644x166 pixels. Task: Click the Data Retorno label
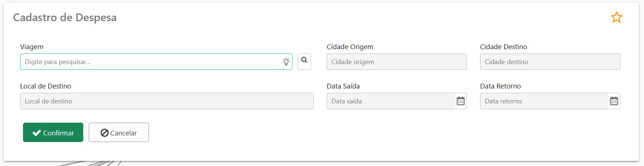pyautogui.click(x=501, y=86)
